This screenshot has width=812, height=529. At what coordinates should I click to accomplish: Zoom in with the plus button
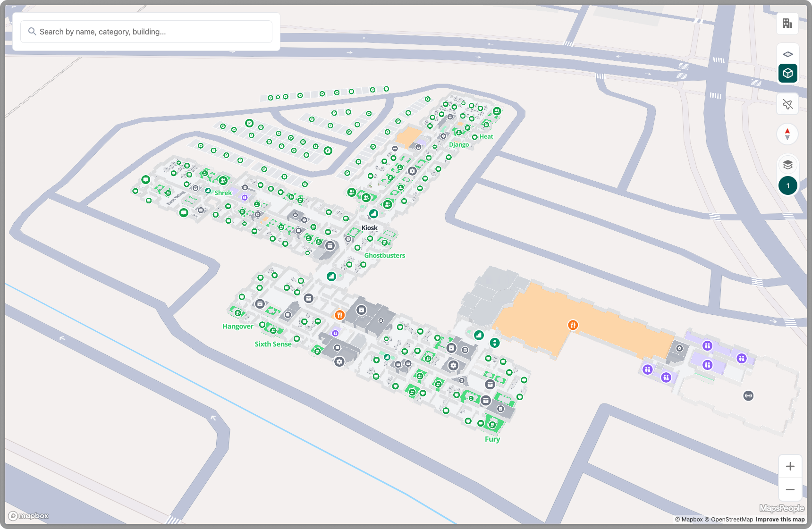(790, 466)
